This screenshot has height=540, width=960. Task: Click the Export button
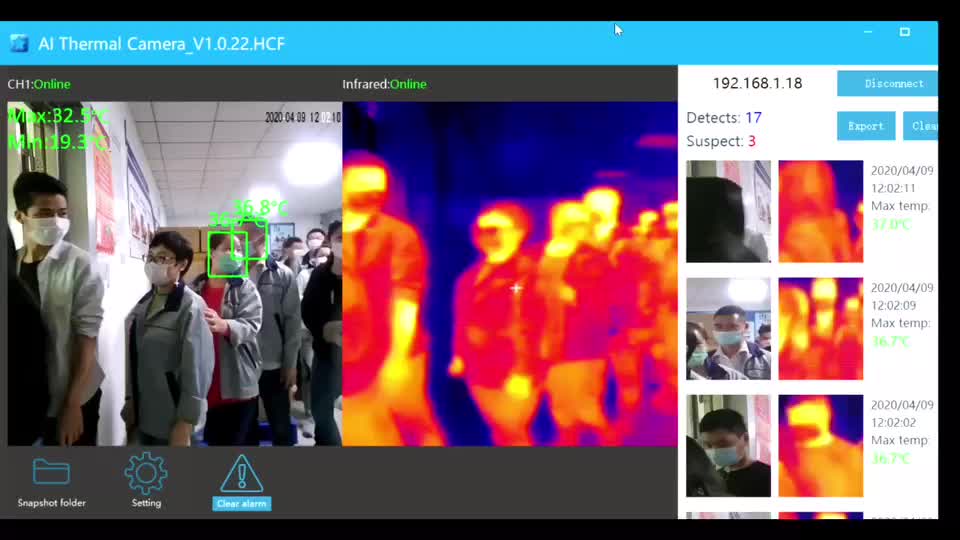tap(866, 126)
